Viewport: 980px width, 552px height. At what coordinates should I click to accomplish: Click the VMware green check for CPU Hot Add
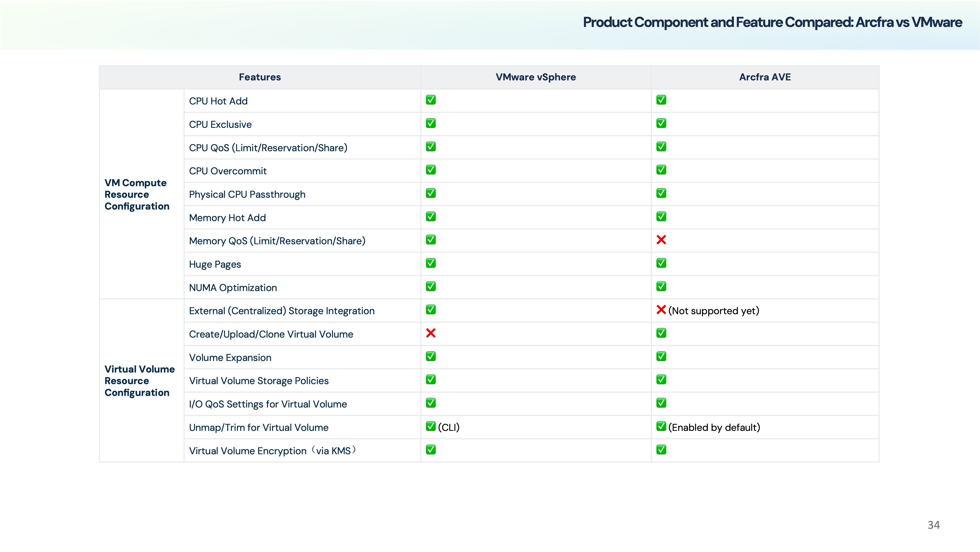point(431,100)
